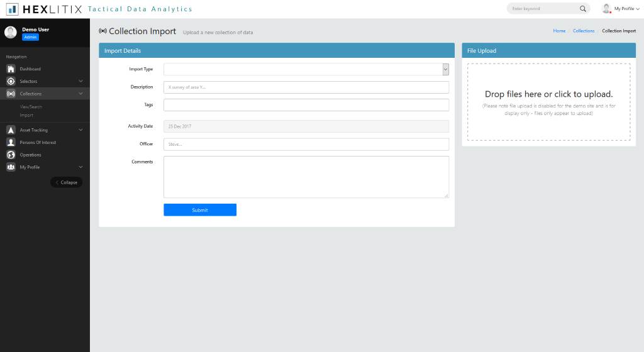Click the search magnifier icon
The height and width of the screenshot is (352, 644).
point(582,9)
